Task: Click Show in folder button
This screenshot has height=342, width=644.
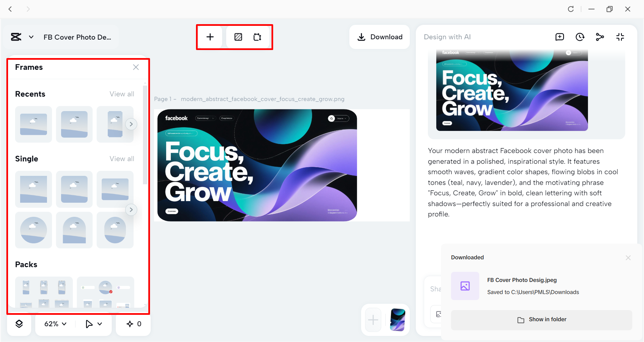Action: (x=542, y=320)
